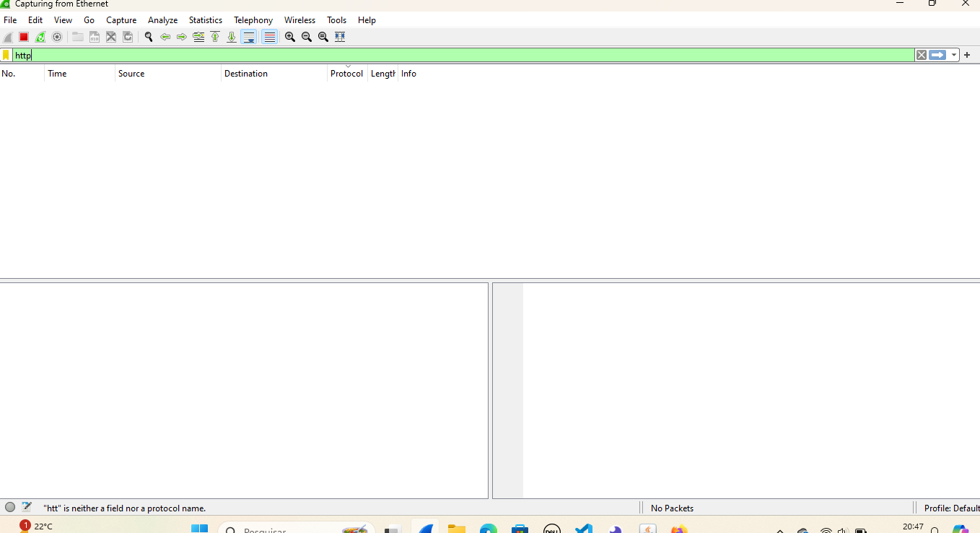The height and width of the screenshot is (533, 980).
Task: Open capture options gear icon
Action: [57, 37]
